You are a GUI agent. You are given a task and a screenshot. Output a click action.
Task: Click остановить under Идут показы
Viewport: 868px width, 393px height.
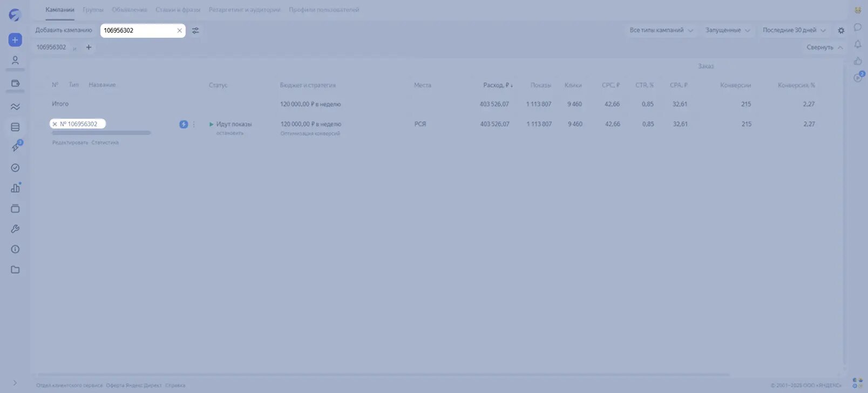[230, 133]
